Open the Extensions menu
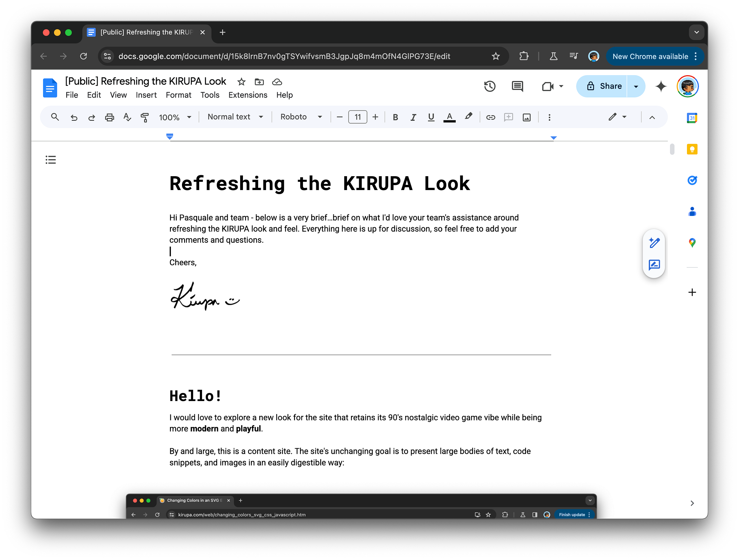 pyautogui.click(x=248, y=95)
